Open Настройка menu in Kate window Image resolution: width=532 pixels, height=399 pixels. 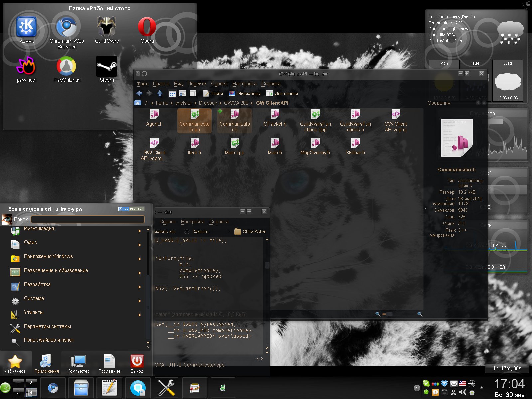click(193, 222)
